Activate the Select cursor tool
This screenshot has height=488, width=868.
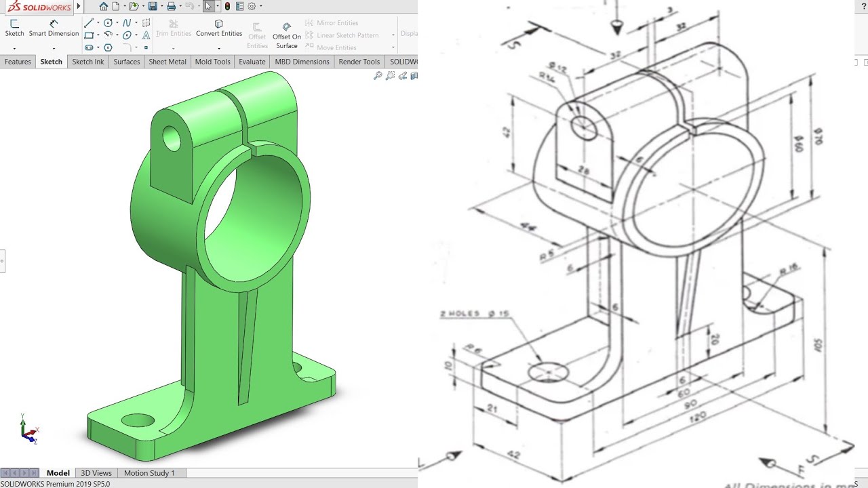pyautogui.click(x=208, y=7)
